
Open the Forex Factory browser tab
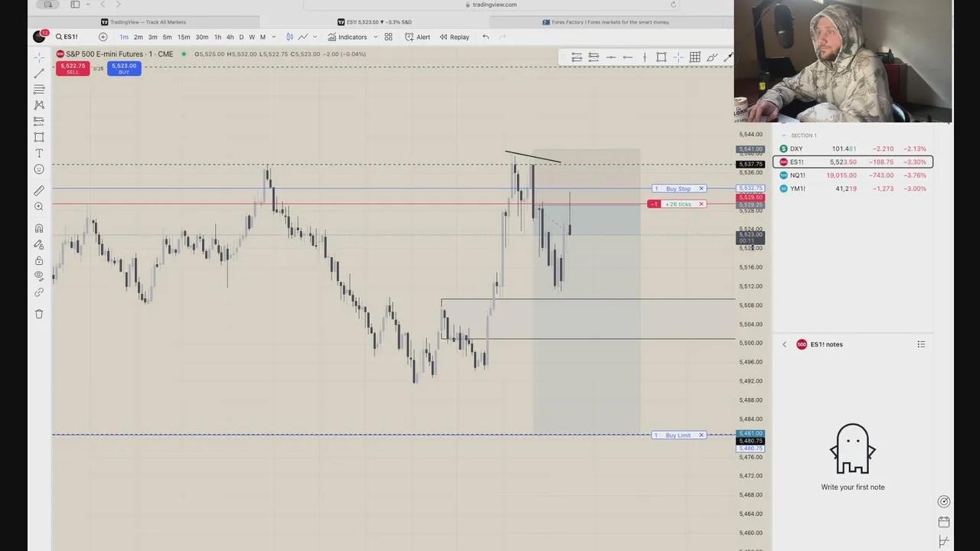606,22
